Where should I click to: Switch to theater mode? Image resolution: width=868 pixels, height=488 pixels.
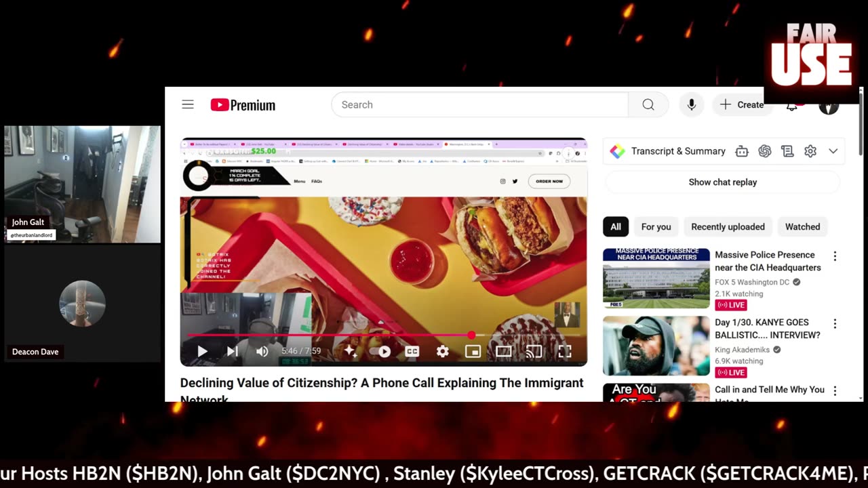coord(503,351)
